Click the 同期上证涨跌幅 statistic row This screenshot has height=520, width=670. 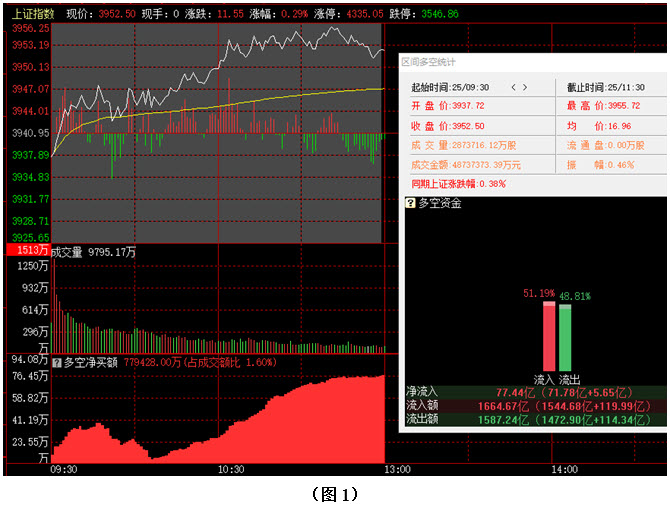click(458, 184)
